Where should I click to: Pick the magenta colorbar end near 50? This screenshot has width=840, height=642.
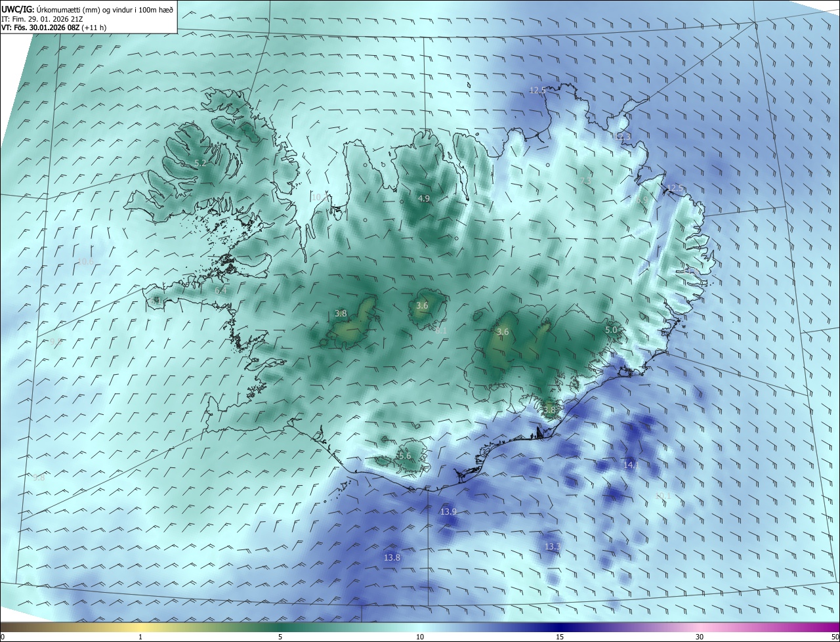click(828, 628)
